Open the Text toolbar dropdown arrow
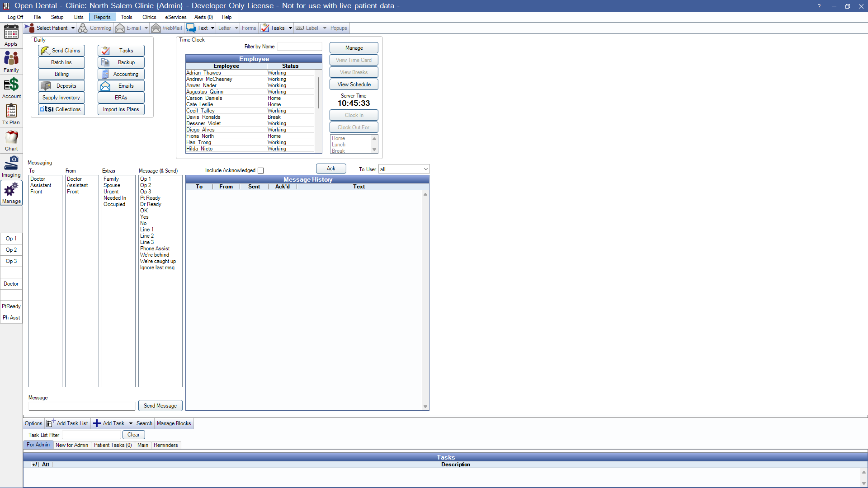 212,28
